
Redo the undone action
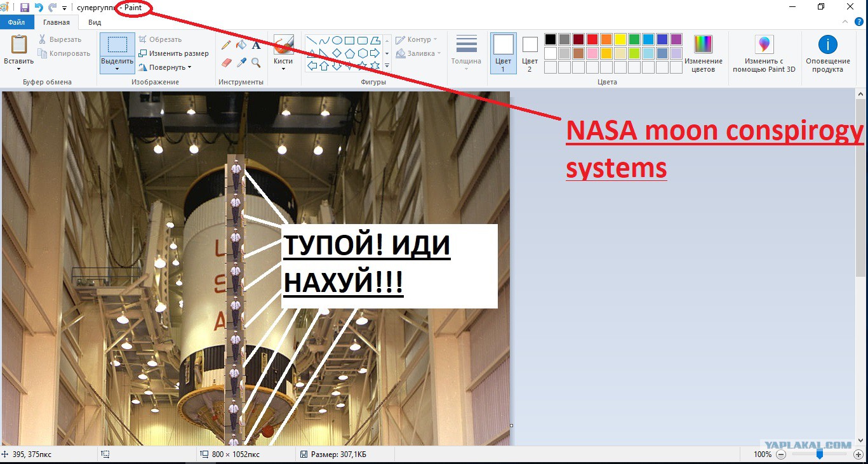coord(52,8)
